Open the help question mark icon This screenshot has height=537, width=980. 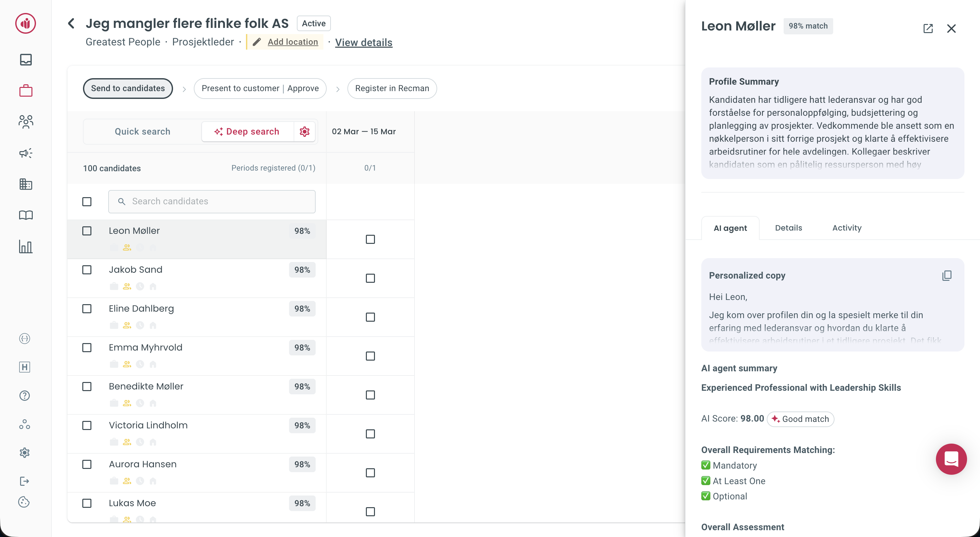coord(24,395)
